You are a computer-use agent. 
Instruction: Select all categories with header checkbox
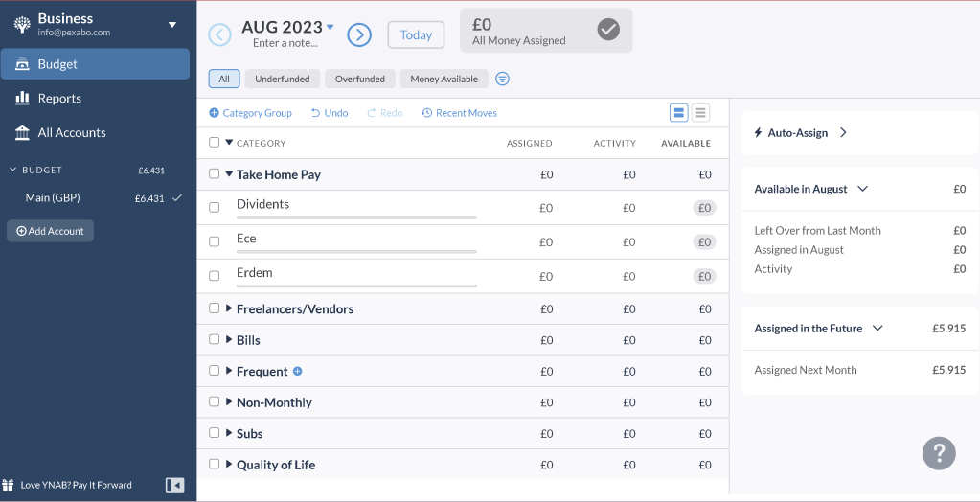coord(214,143)
